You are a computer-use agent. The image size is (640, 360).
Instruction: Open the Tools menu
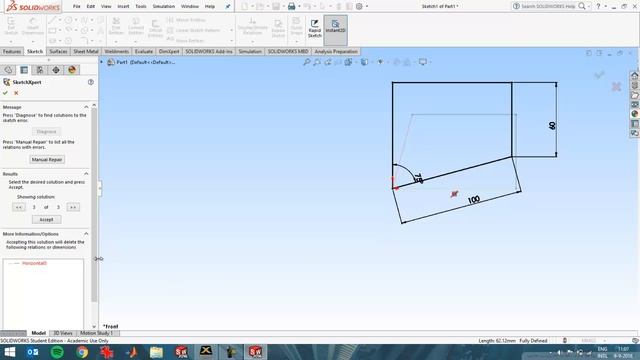[141, 6]
